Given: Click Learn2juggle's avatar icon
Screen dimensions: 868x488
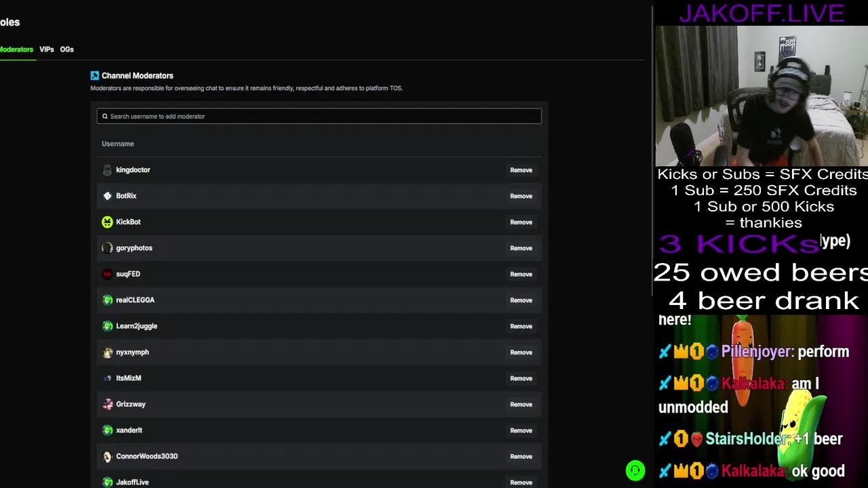Looking at the screenshot, I should point(107,326).
